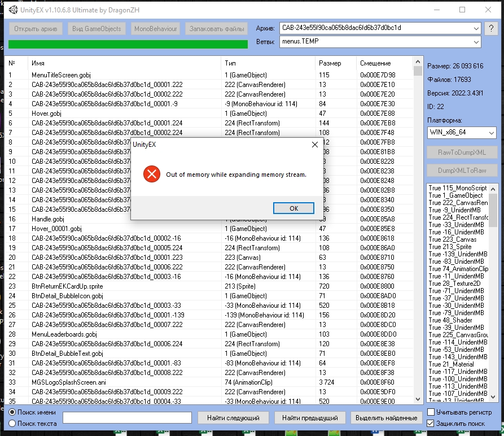Select the Hover_00001.gobj row

209,229
